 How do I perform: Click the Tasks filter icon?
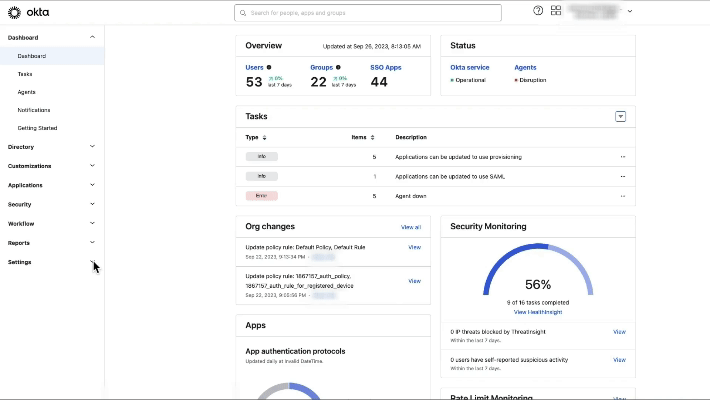[620, 117]
